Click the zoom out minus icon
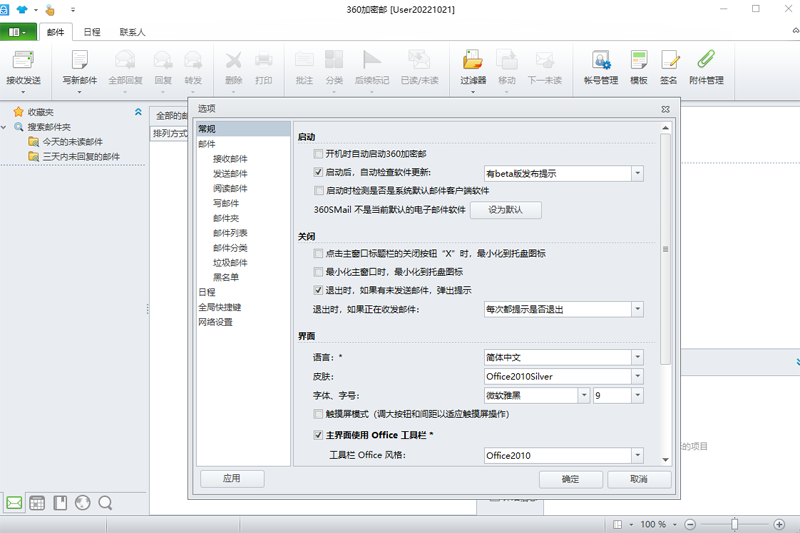The width and height of the screenshot is (800, 533). [690, 524]
